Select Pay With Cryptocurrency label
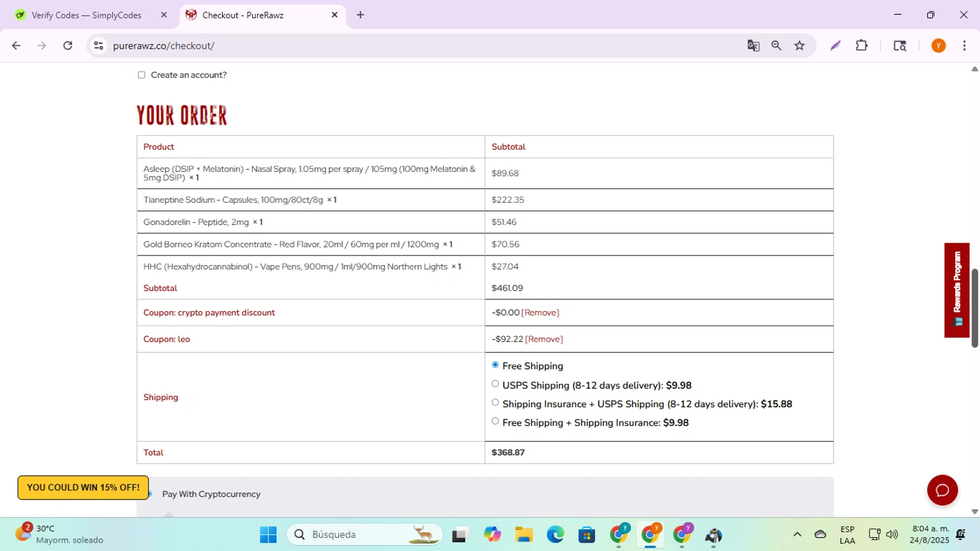This screenshot has height=551, width=980. [x=211, y=494]
